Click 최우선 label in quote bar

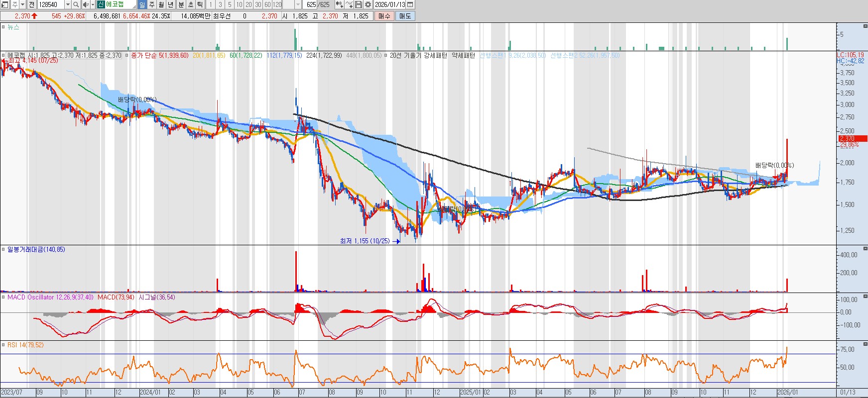pos(222,16)
